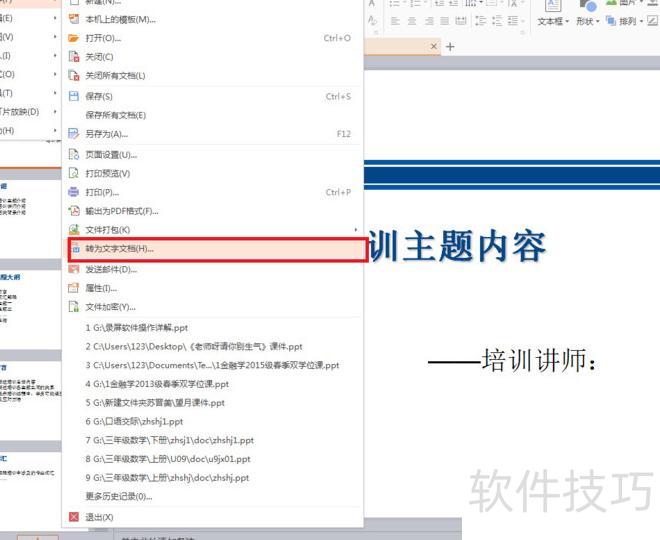The width and height of the screenshot is (660, 540).
Task: Expand the (H) help menu submenu
Action: click(55, 130)
